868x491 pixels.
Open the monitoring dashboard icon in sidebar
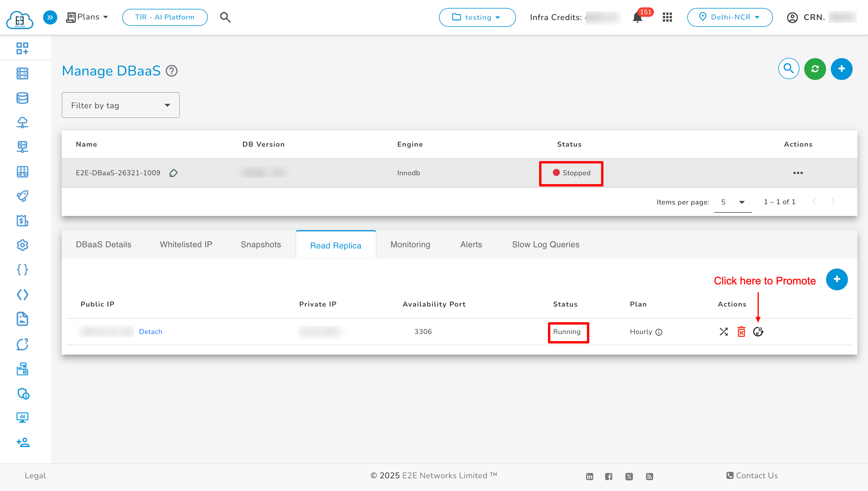click(22, 418)
